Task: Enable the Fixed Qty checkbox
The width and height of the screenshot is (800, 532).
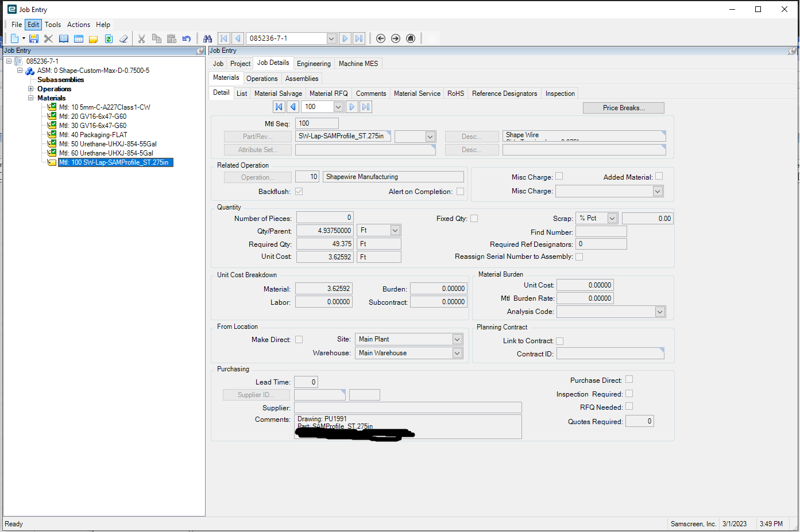Action: (x=474, y=219)
